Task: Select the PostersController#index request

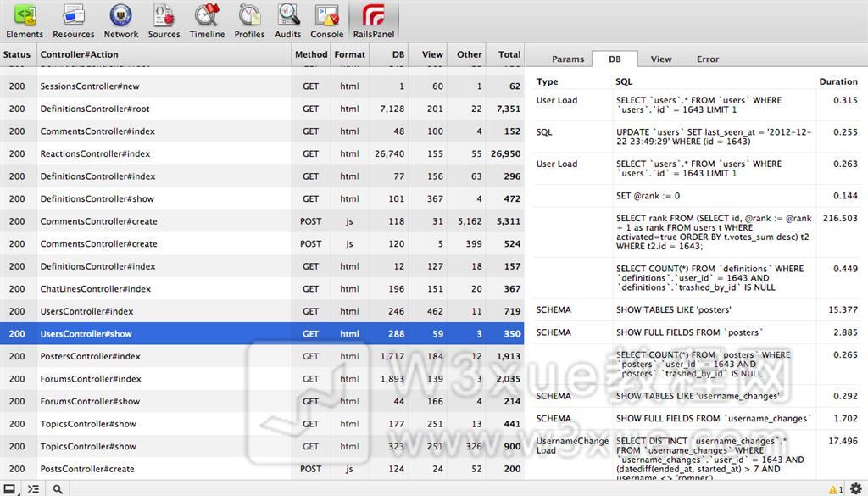Action: point(262,356)
